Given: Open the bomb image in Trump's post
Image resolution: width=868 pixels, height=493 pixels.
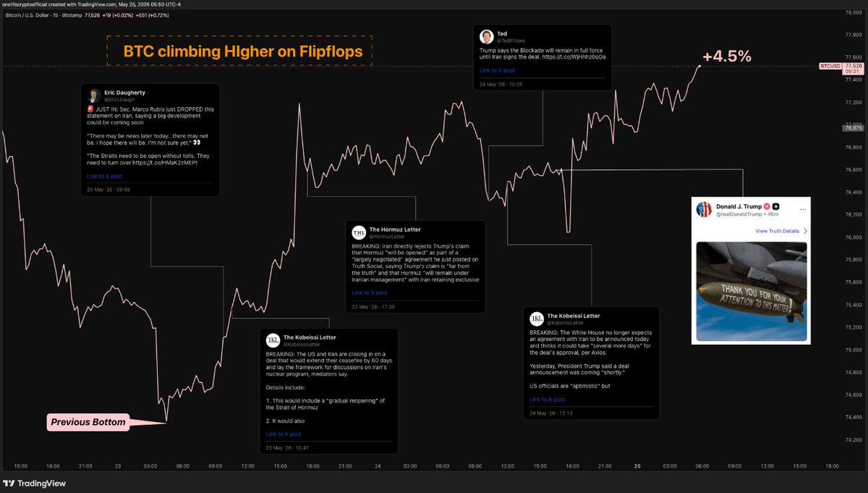Looking at the screenshot, I should click(x=752, y=291).
